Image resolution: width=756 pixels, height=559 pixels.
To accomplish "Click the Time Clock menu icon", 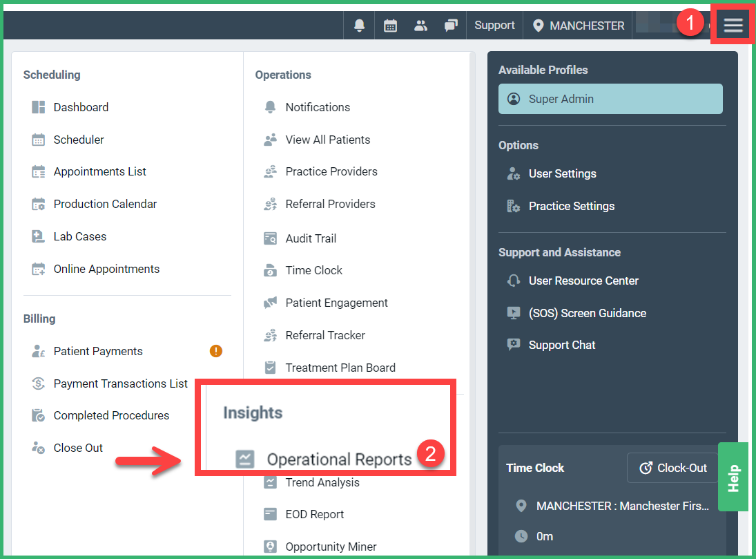I will pos(271,270).
